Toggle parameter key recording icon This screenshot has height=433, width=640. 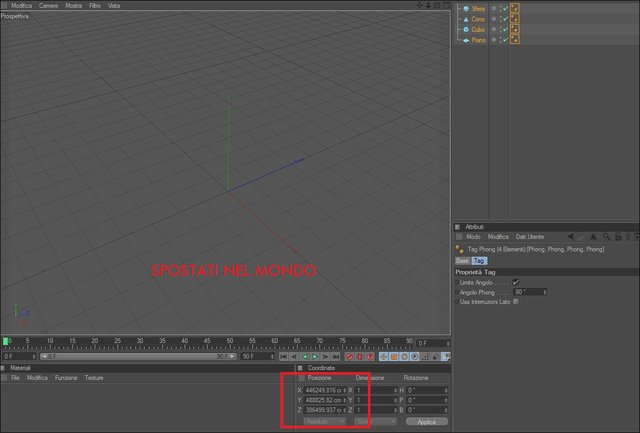coord(415,357)
